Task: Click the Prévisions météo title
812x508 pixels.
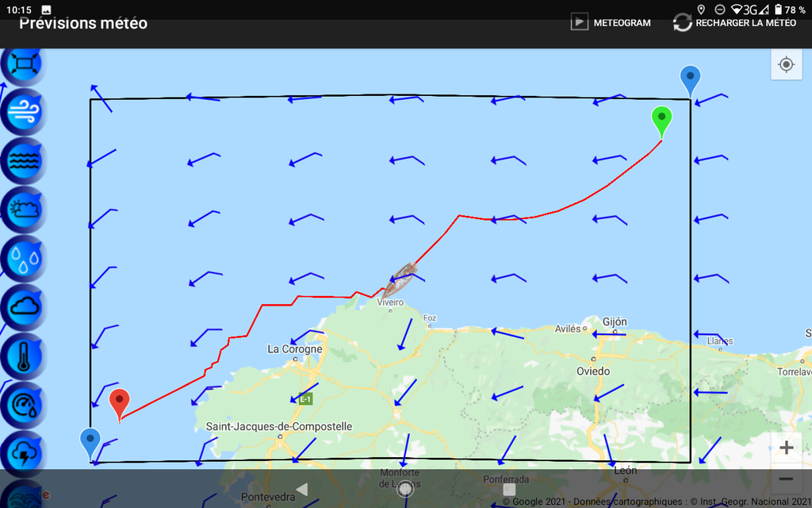Action: pos(83,23)
